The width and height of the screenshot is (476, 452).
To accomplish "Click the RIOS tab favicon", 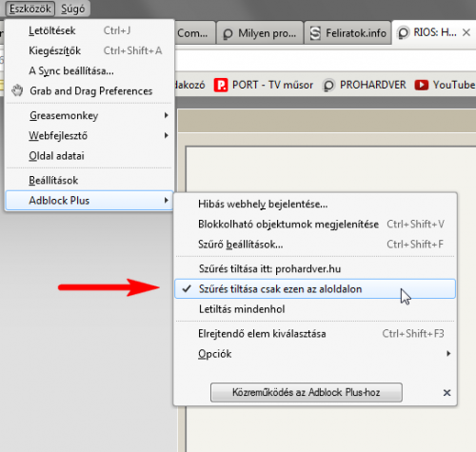I will click(403, 32).
